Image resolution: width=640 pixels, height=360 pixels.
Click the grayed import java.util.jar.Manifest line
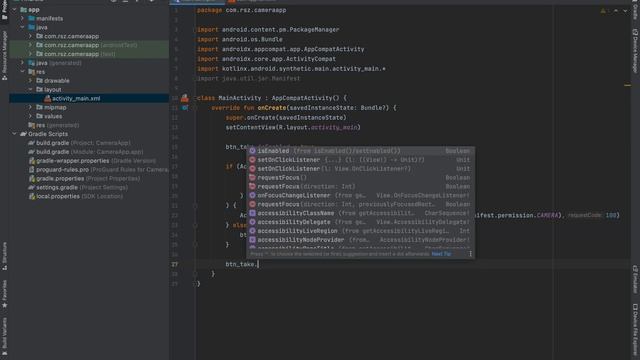(x=248, y=78)
